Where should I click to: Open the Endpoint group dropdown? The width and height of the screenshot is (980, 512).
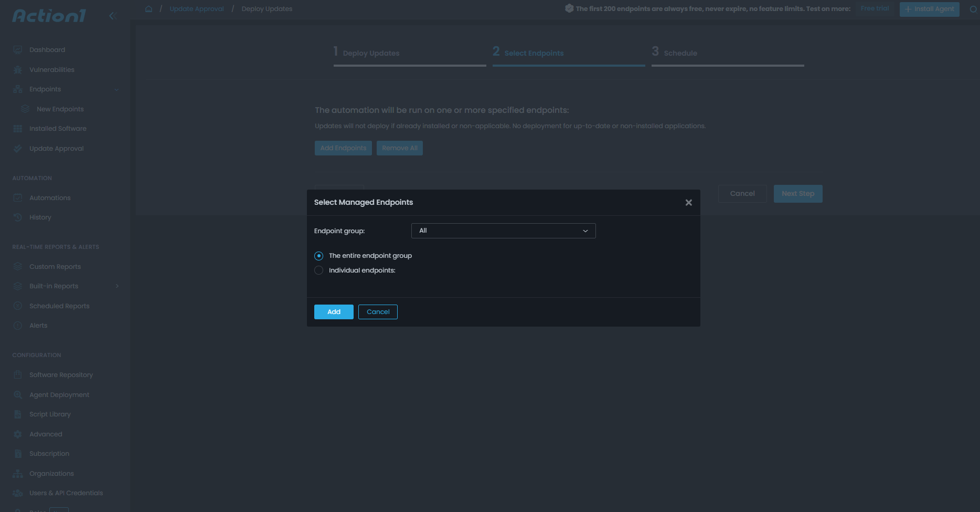[503, 231]
